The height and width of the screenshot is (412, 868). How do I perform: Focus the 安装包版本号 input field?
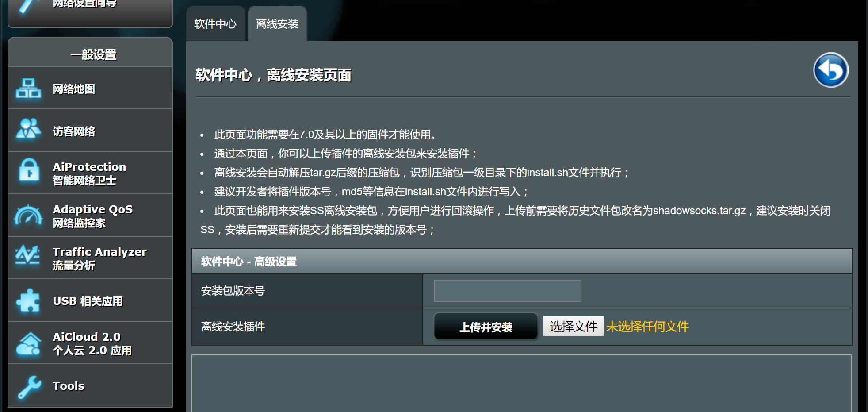click(x=507, y=291)
